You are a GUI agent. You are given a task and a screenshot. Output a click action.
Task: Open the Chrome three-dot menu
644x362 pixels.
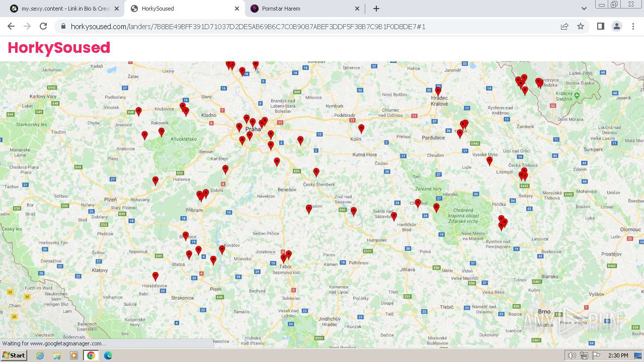click(633, 26)
